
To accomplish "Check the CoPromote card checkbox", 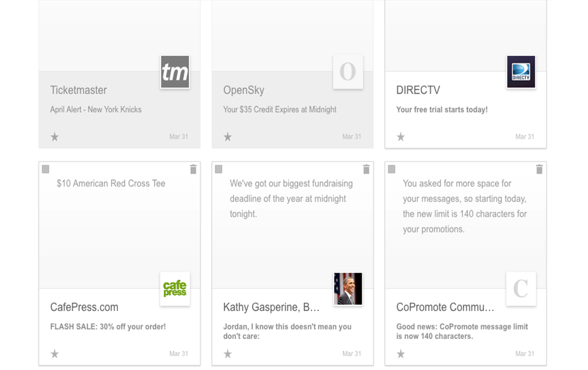I will [x=392, y=169].
